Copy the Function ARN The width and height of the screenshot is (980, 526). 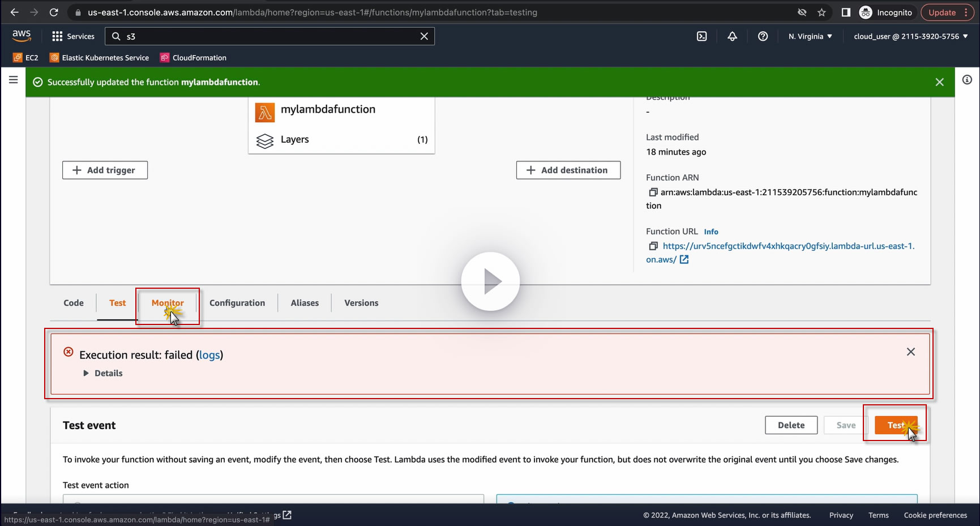click(x=653, y=193)
